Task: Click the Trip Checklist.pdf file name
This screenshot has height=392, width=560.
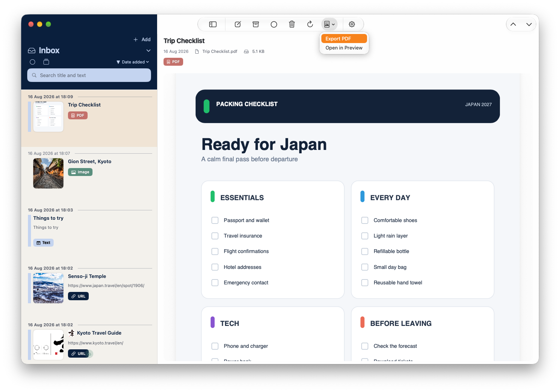Action: (220, 51)
